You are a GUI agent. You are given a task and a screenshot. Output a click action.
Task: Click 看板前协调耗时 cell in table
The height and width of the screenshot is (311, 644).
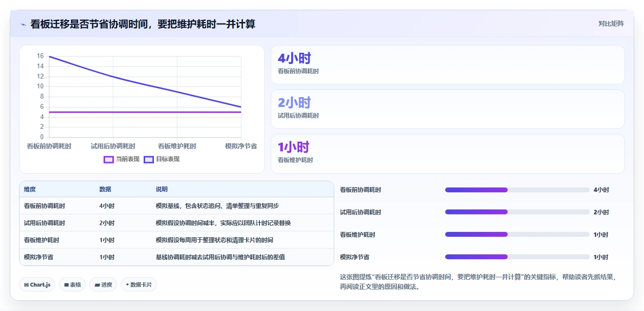pyautogui.click(x=44, y=206)
